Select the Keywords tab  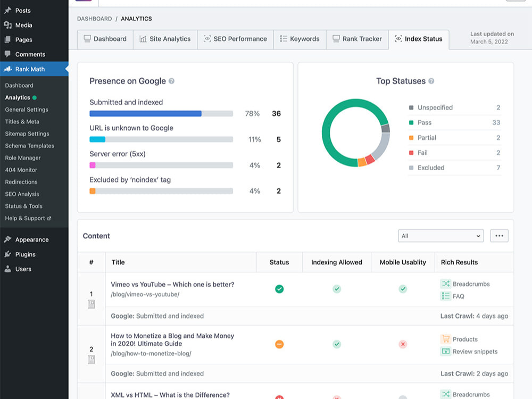(x=300, y=39)
